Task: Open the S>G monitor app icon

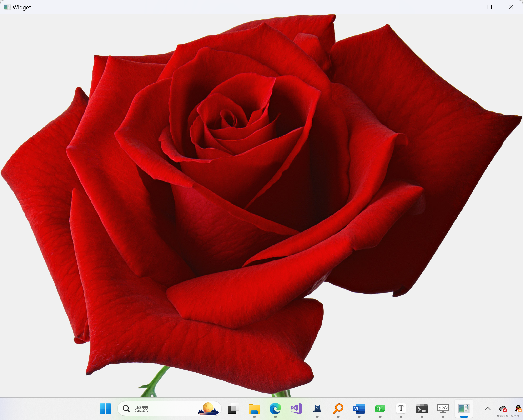Action: [x=443, y=409]
